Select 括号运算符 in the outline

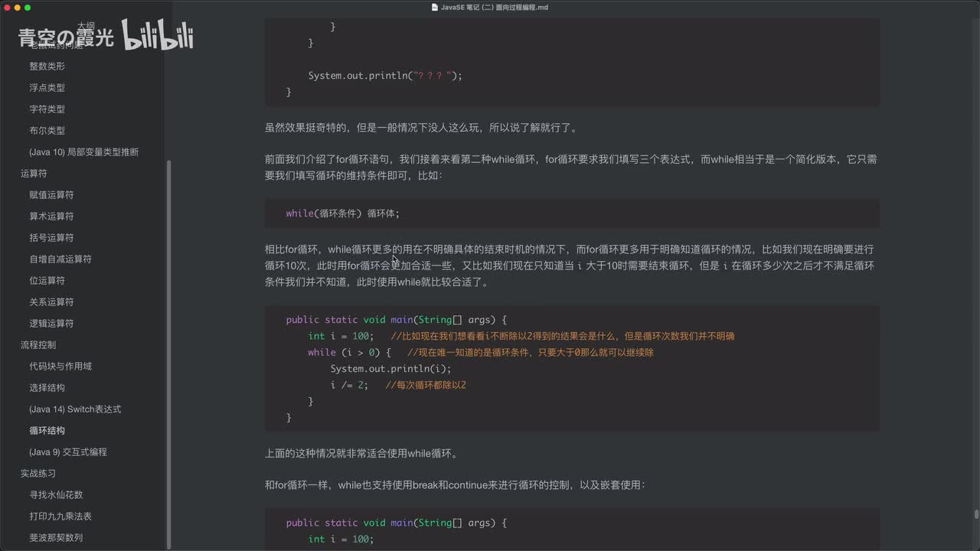52,238
